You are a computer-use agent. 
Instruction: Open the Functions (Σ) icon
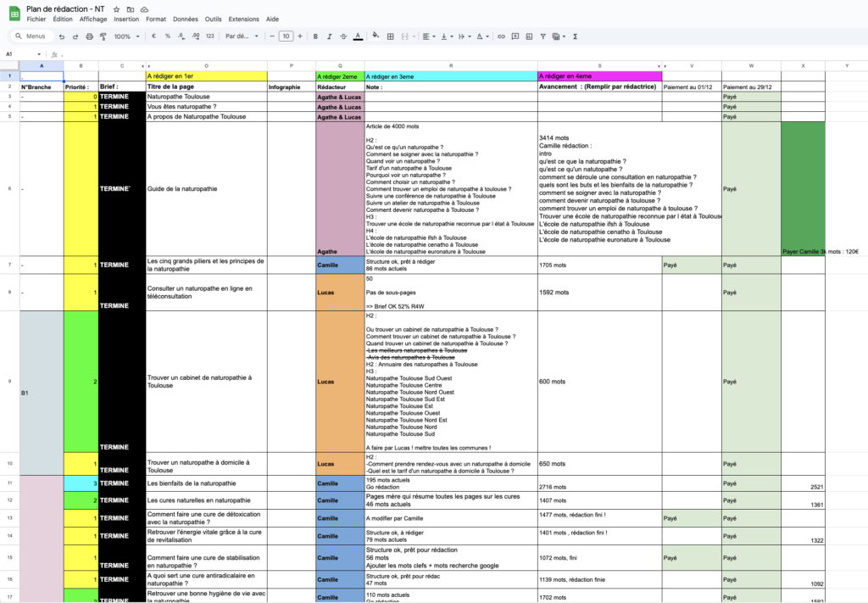(575, 36)
